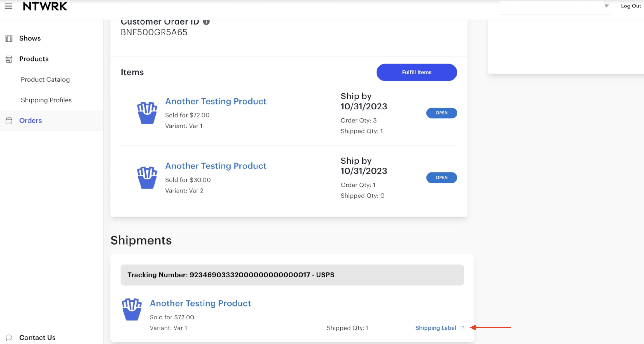Click the Customer Order ID info icon
The image size is (644, 344).
pos(206,22)
